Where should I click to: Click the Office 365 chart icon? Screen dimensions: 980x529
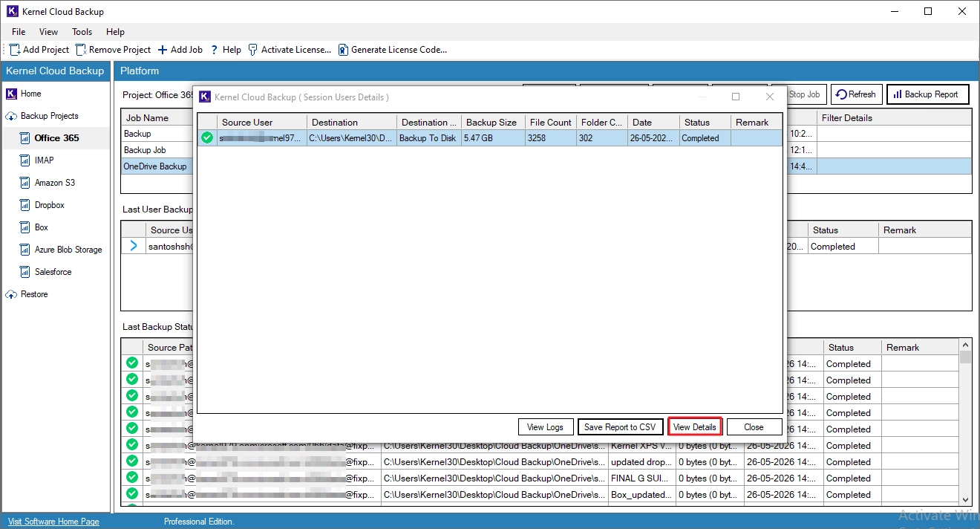tap(24, 138)
